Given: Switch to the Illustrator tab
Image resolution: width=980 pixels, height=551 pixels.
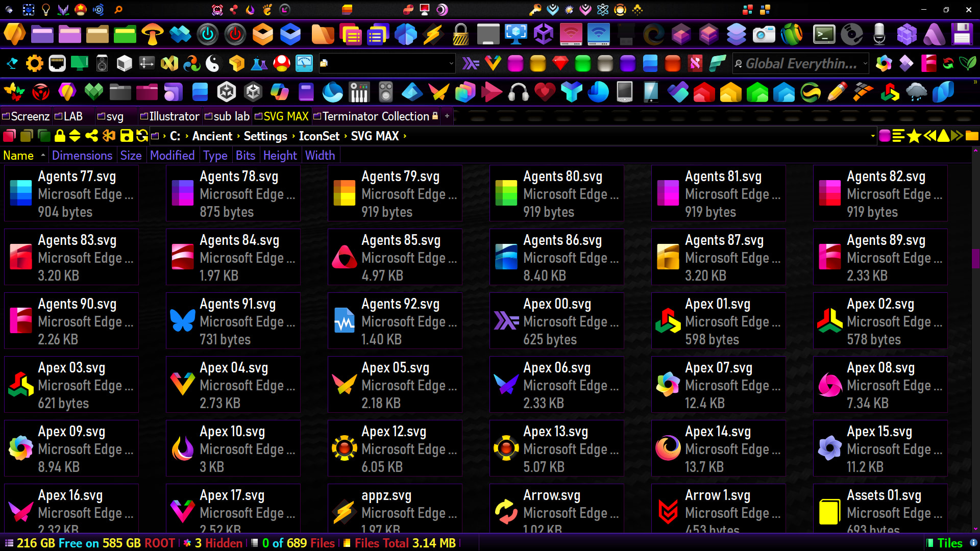Looking at the screenshot, I should point(169,116).
